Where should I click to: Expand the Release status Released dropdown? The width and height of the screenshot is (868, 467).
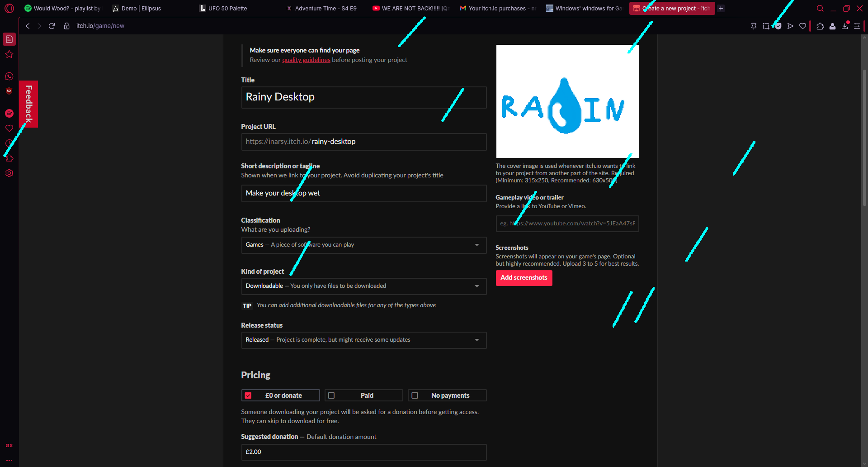[x=364, y=340]
